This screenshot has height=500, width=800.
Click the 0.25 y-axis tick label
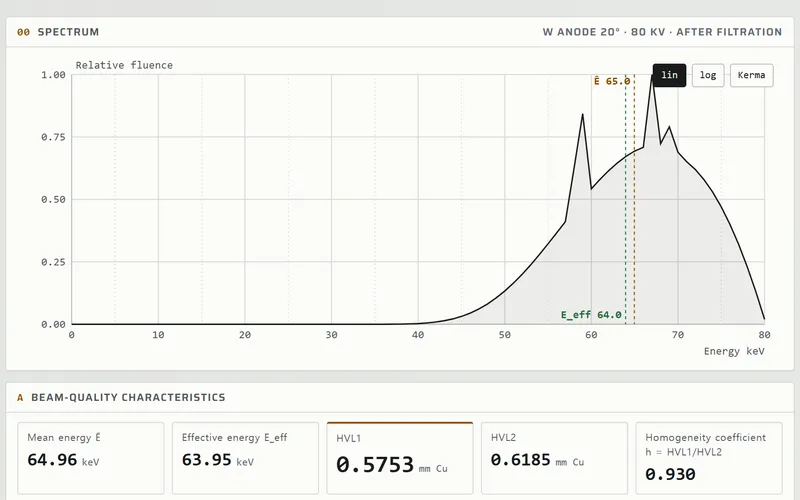coord(54,262)
